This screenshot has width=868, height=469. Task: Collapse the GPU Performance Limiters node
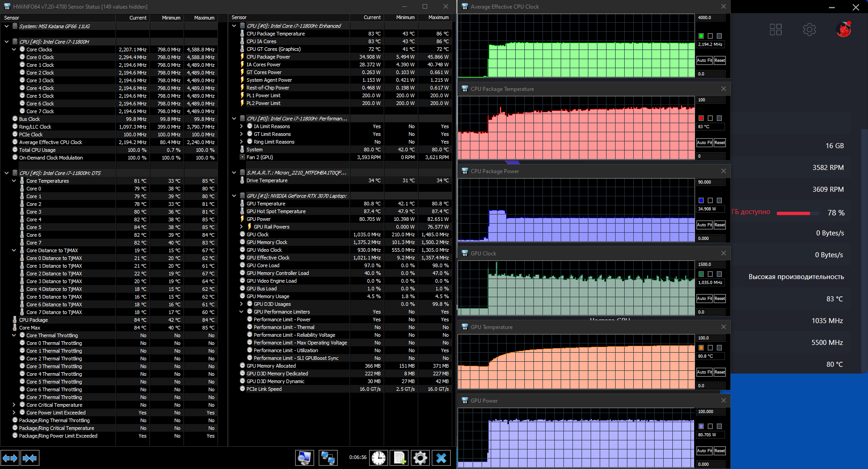242,312
